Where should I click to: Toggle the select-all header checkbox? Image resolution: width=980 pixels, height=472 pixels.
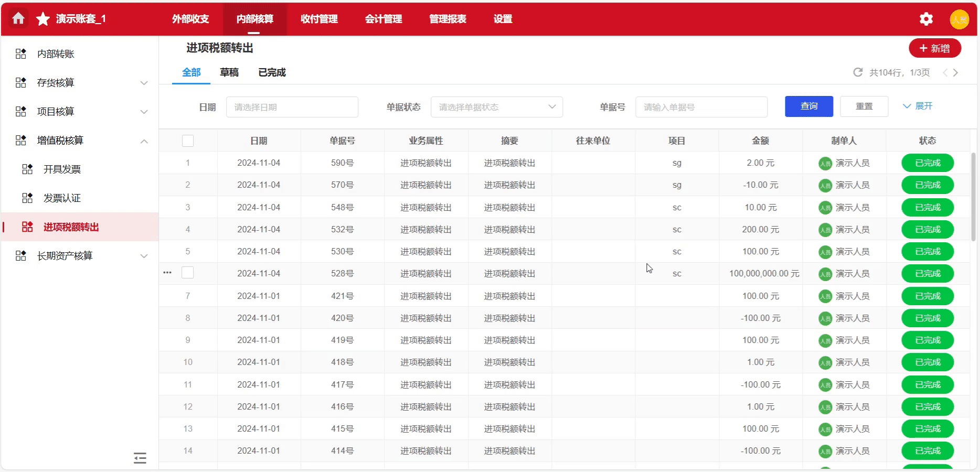(188, 141)
